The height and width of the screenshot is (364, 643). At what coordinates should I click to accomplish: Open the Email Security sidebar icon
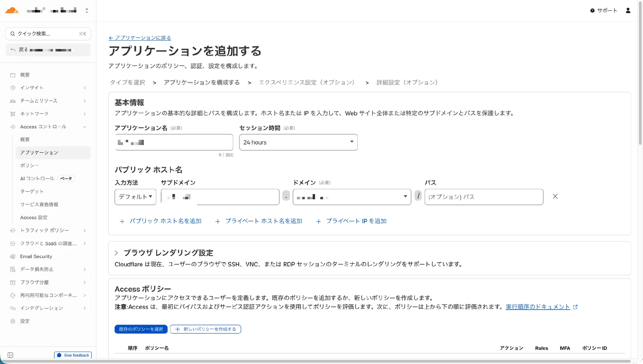pos(12,256)
